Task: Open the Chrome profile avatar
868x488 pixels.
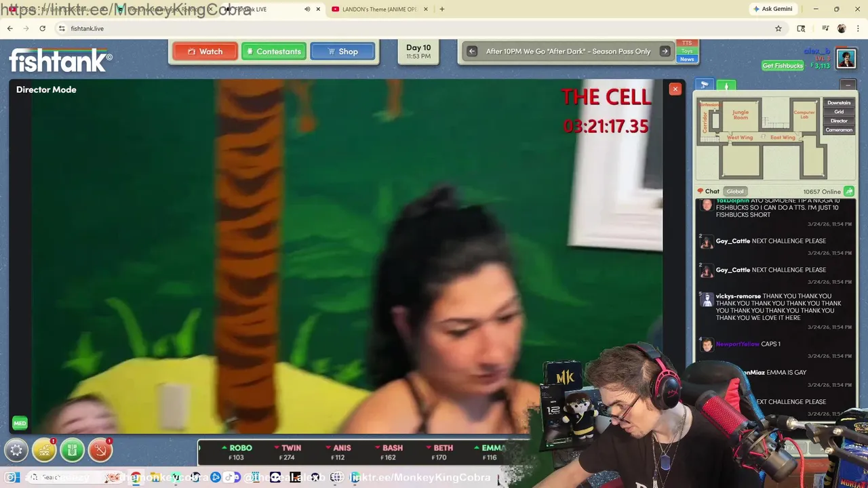Action: (x=842, y=28)
